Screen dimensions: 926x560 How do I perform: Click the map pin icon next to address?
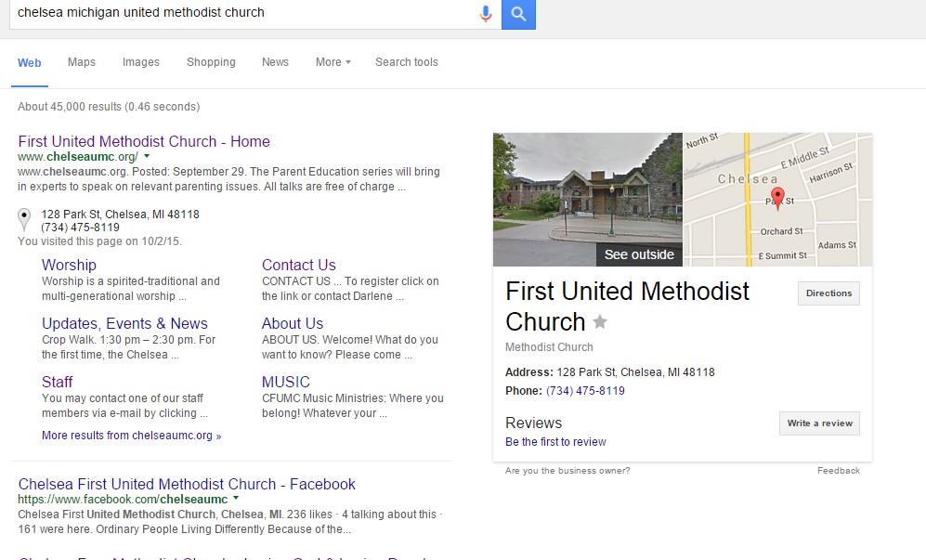23,220
